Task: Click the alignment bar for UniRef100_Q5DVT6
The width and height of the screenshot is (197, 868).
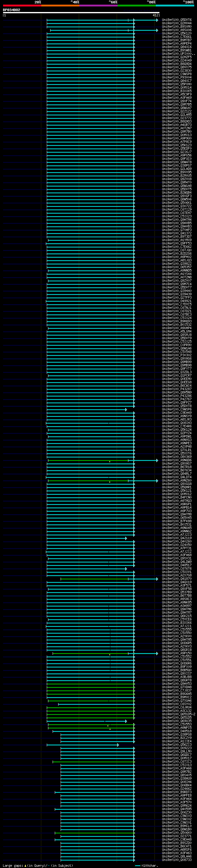Action: coord(103,20)
